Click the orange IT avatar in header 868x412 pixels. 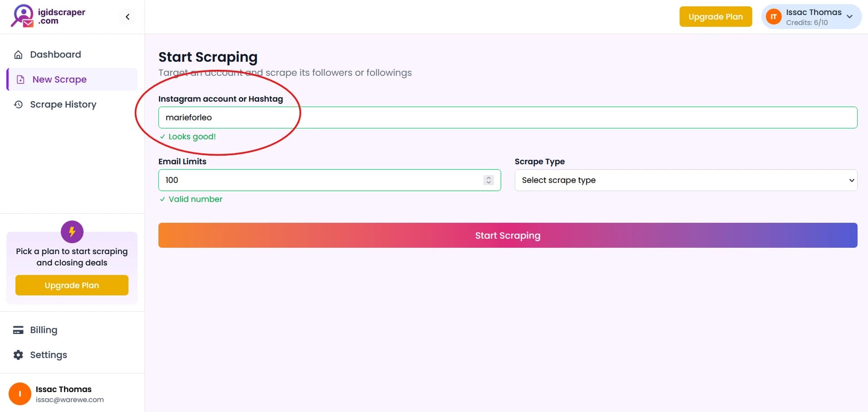click(x=773, y=17)
